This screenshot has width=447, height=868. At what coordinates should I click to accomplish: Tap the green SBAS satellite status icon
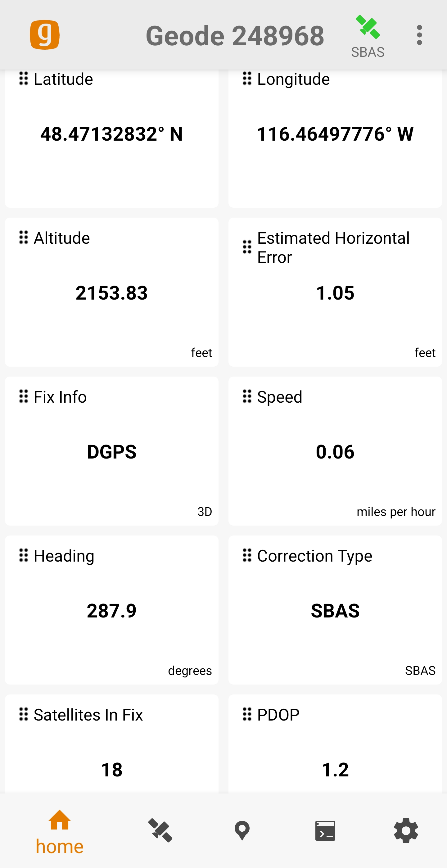(x=368, y=28)
